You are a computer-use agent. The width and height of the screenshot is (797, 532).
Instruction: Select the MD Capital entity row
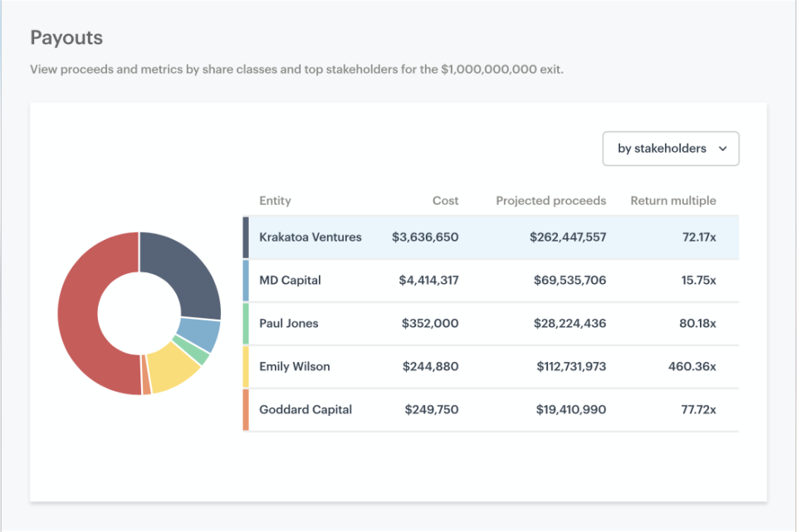490,280
